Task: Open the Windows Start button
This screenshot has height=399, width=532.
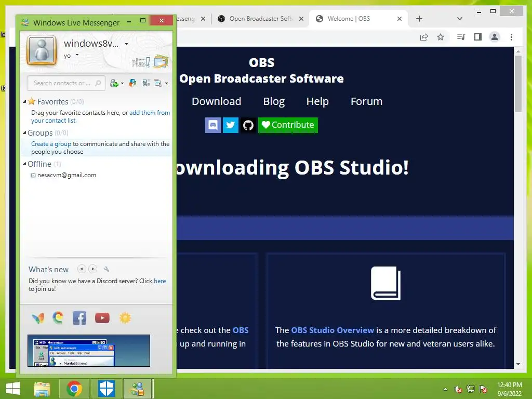Action: click(13, 389)
